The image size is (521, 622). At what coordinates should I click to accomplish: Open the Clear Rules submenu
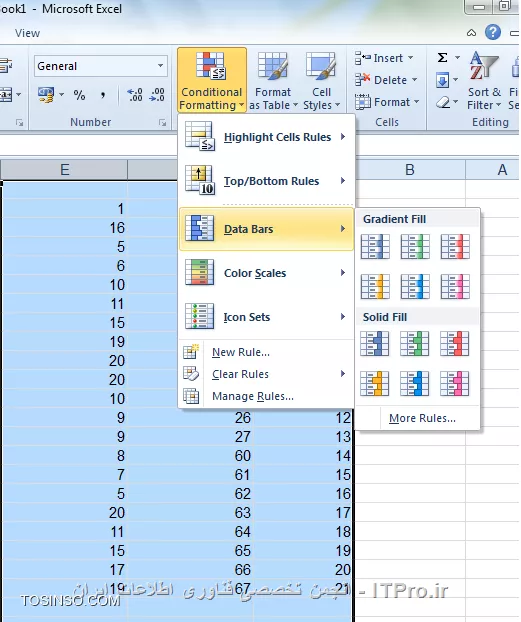266,374
